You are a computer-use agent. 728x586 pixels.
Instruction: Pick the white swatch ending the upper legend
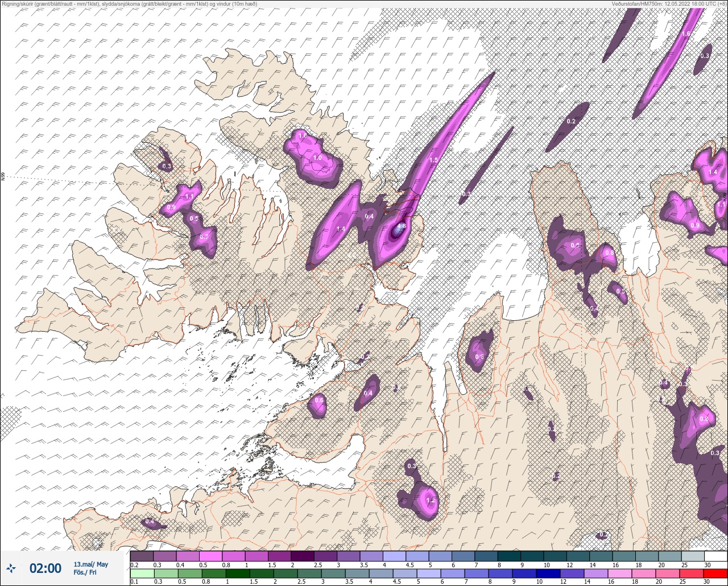pyautogui.click(x=715, y=556)
